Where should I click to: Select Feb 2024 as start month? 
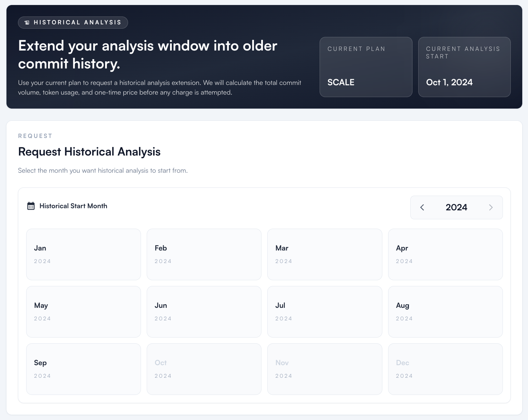204,254
